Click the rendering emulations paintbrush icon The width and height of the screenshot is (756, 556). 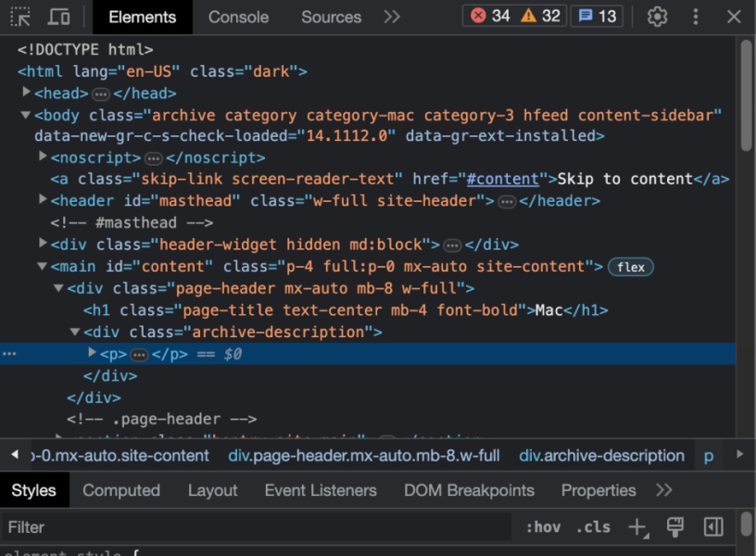(x=674, y=526)
